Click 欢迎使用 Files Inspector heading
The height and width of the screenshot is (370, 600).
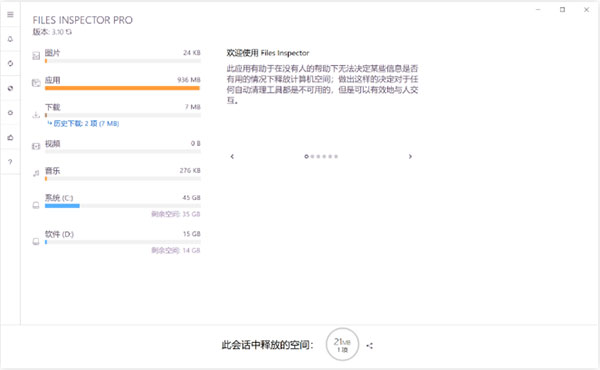click(x=268, y=53)
